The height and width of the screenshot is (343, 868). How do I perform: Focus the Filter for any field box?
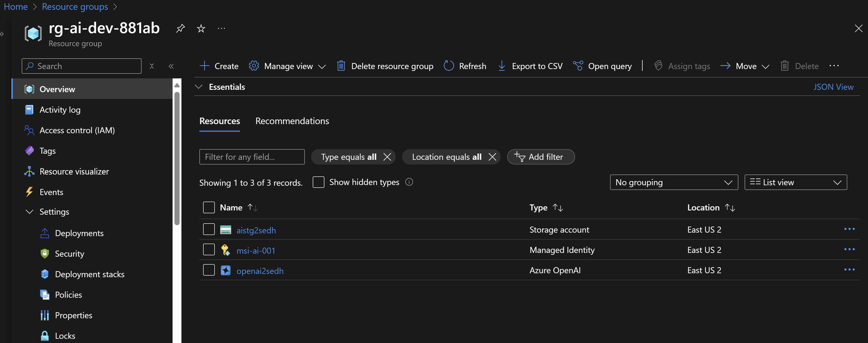point(252,157)
